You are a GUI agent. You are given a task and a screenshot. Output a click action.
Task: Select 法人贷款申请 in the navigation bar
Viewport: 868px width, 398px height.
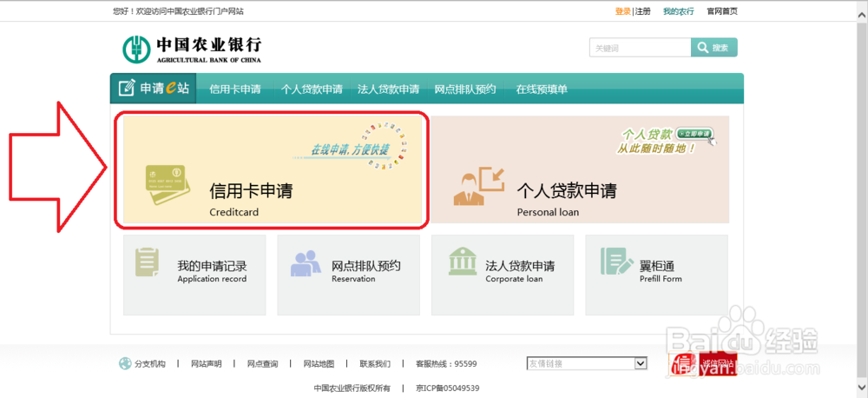[388, 90]
